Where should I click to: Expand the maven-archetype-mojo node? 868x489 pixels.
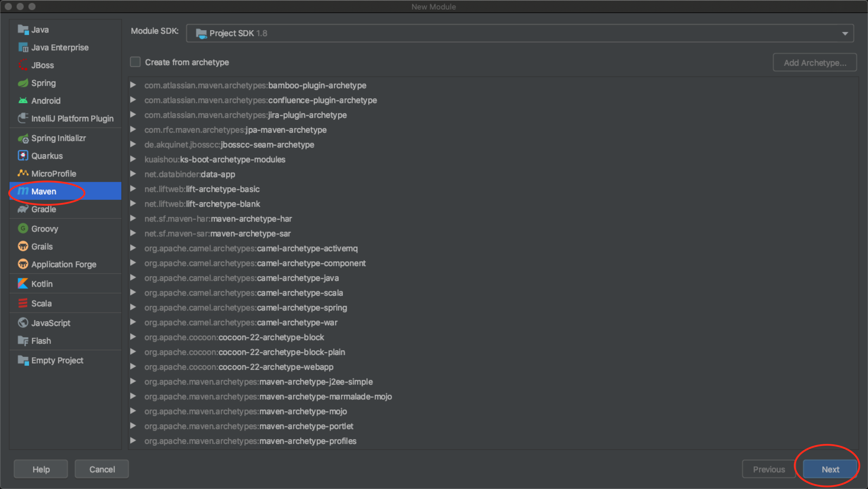(x=133, y=411)
